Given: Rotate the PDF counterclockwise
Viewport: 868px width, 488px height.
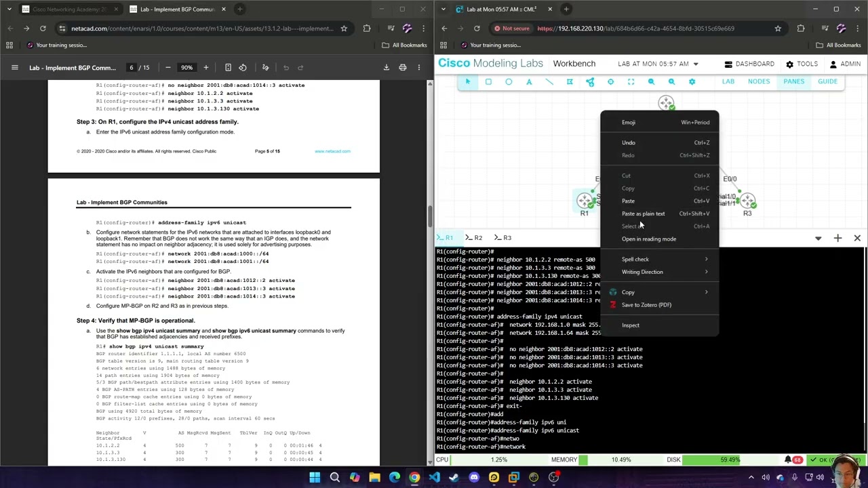Looking at the screenshot, I should tap(243, 67).
